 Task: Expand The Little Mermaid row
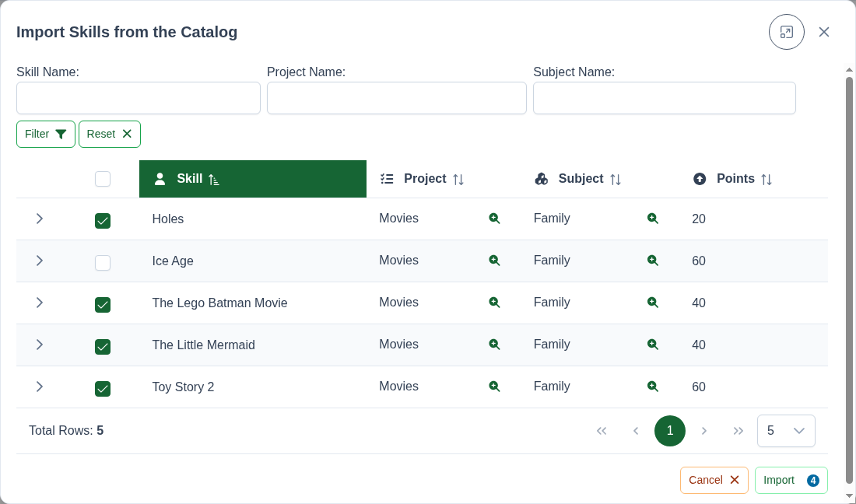point(40,345)
